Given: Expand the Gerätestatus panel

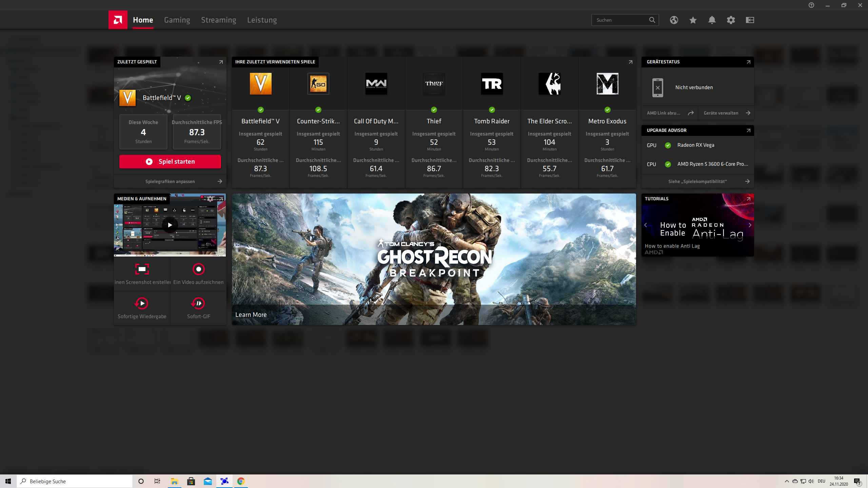Looking at the screenshot, I should [x=748, y=62].
